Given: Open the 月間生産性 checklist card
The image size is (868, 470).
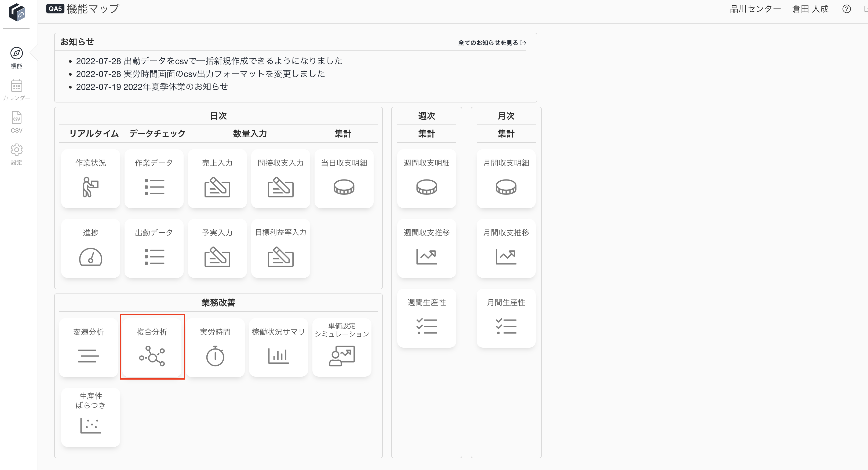Looking at the screenshot, I should coord(506,318).
